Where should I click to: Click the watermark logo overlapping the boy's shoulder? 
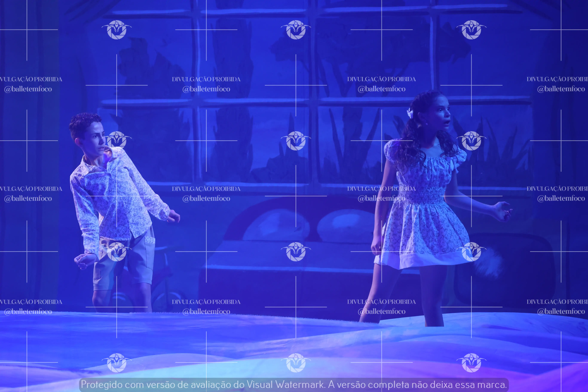point(116,140)
